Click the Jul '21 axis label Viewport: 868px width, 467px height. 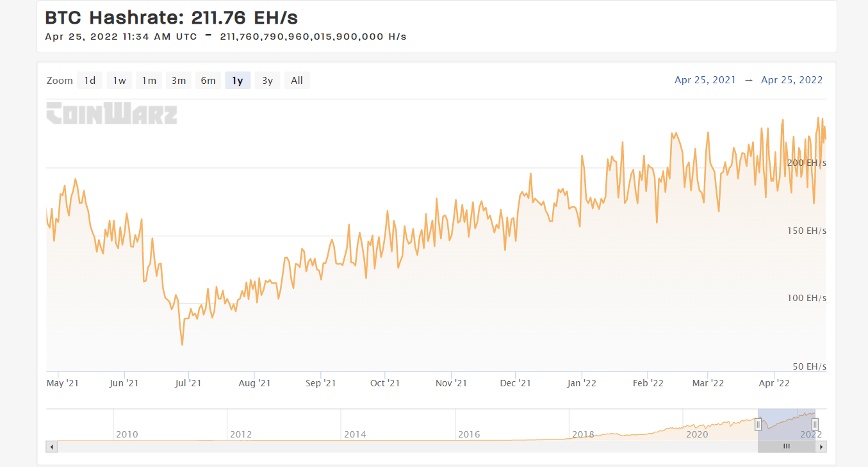(188, 383)
